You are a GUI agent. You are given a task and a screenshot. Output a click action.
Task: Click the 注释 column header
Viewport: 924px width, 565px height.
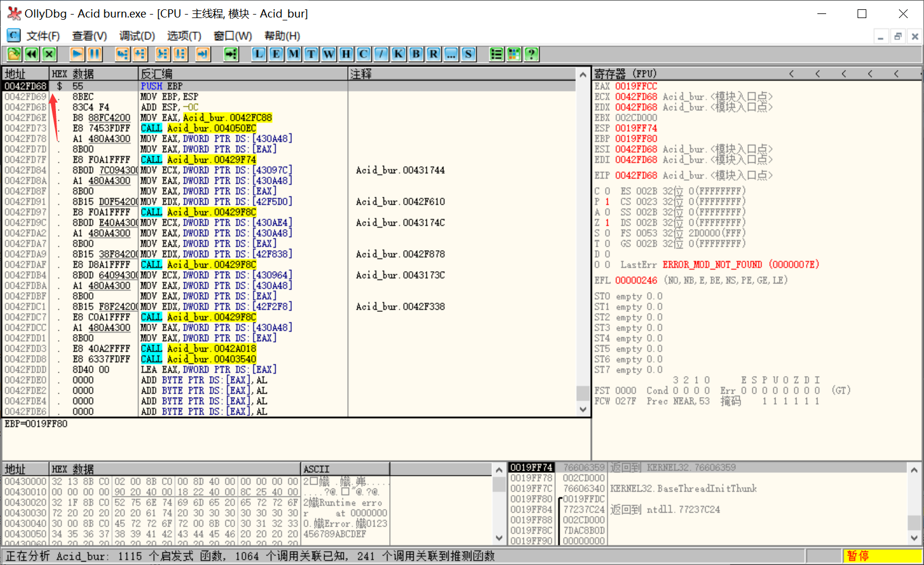coord(463,74)
